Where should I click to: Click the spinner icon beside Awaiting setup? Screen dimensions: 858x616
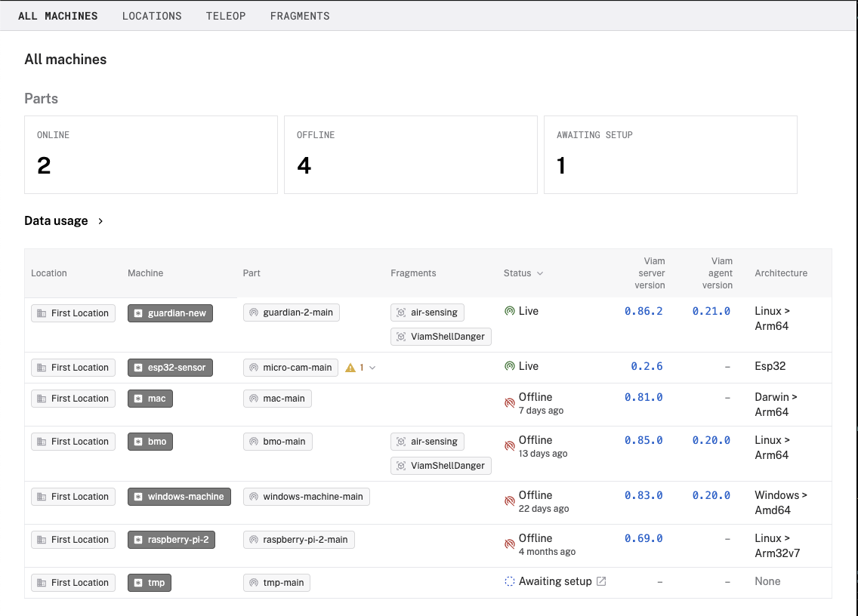click(x=510, y=581)
